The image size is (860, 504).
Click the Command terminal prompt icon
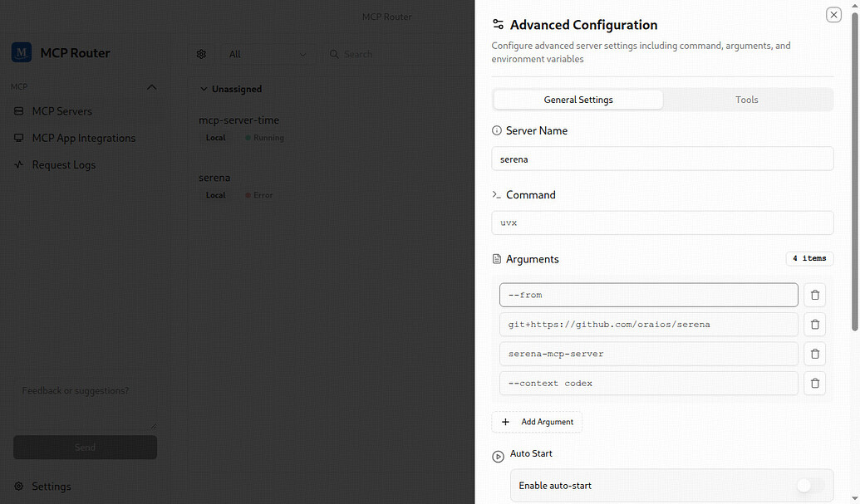click(496, 195)
